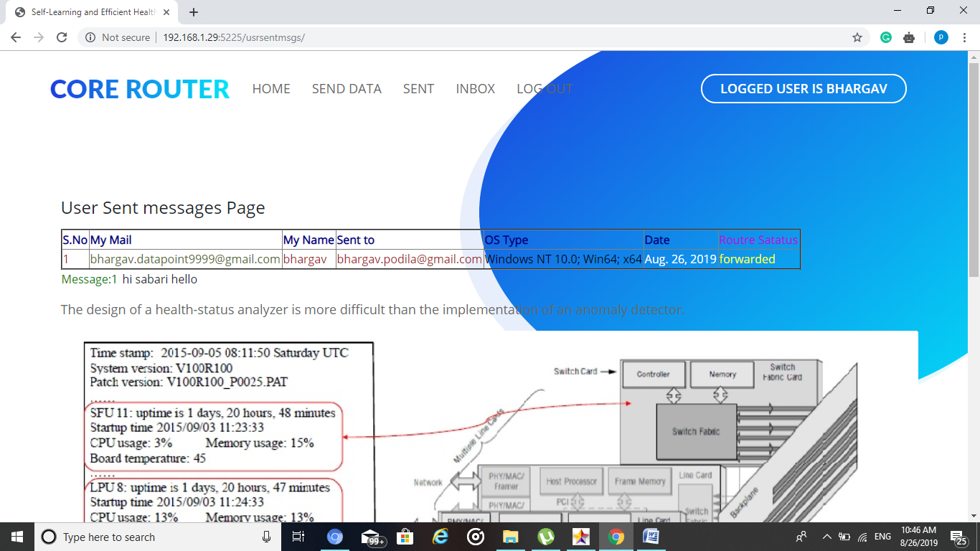Click the browser forward arrow
This screenshot has width=980, height=551.
coord(39,37)
